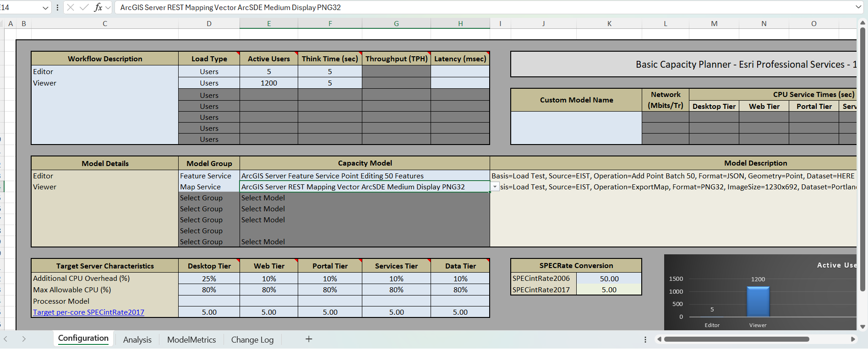Select column E header
The image size is (868, 349).
pos(269,23)
